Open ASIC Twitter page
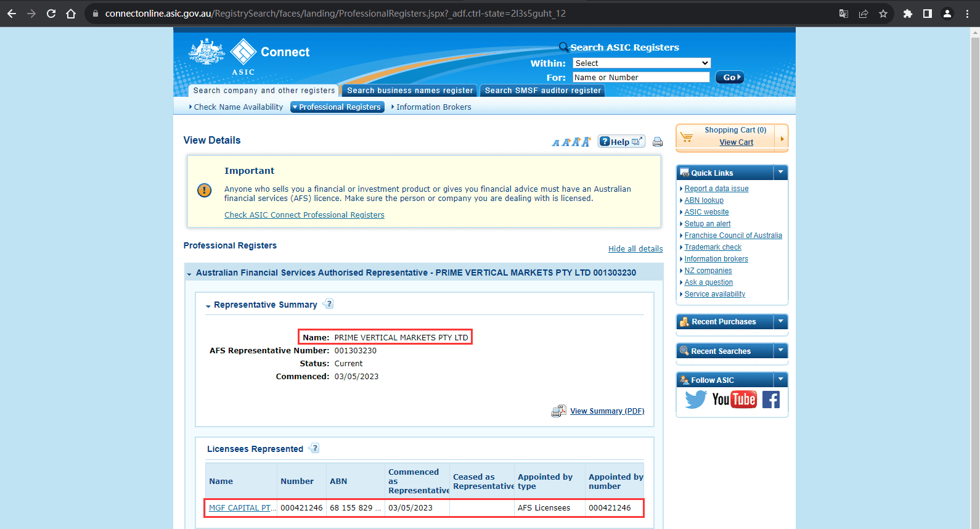980x529 pixels. (x=696, y=400)
